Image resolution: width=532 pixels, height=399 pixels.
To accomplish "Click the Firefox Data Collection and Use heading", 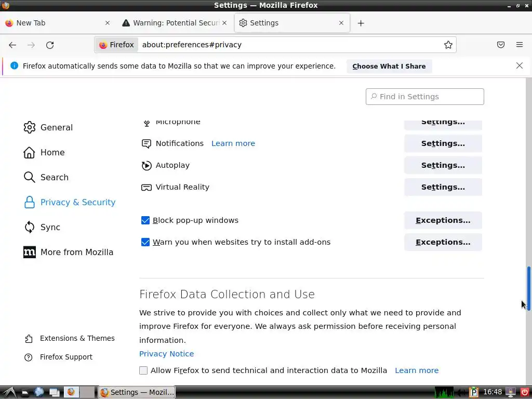I will 227,294.
